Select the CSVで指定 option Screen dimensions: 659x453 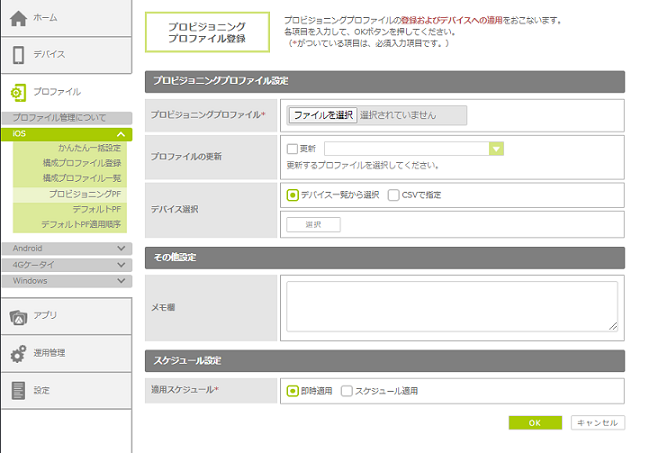pyautogui.click(x=394, y=195)
